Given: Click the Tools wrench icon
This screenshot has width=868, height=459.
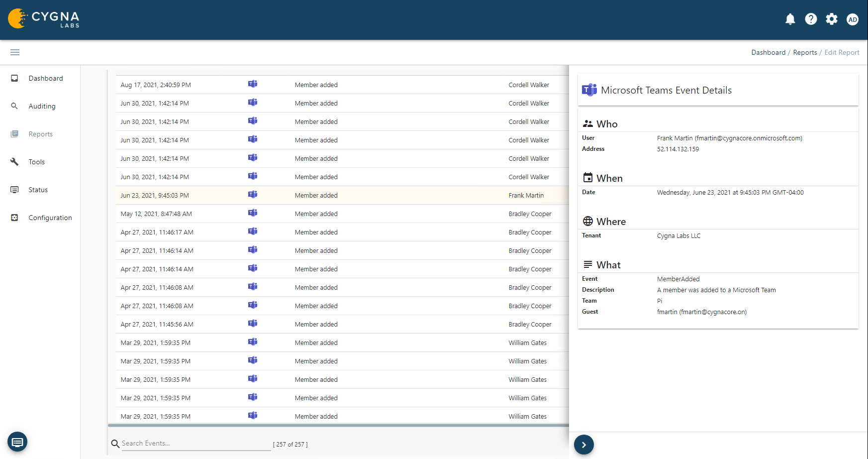Looking at the screenshot, I should (x=14, y=162).
